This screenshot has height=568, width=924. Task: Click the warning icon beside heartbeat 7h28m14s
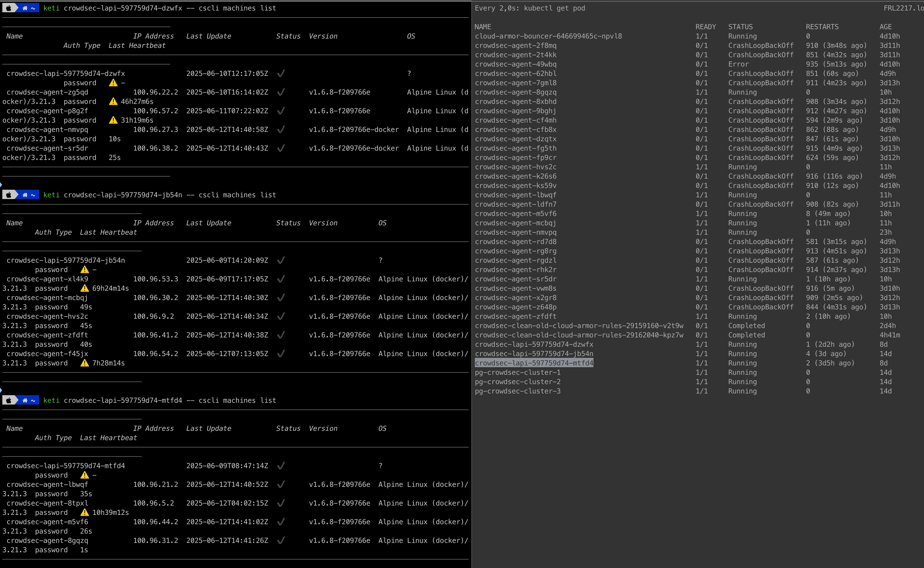tap(85, 363)
